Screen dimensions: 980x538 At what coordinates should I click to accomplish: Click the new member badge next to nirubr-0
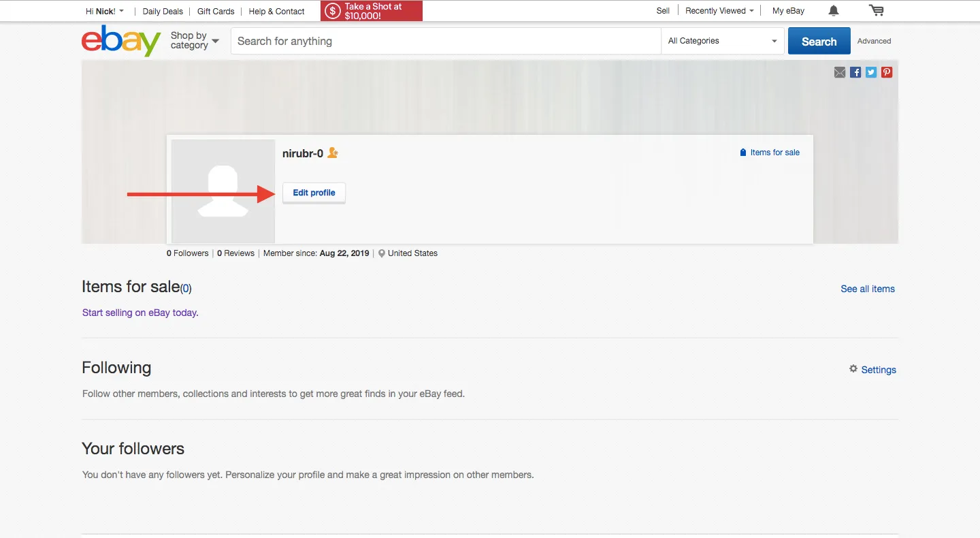pos(333,153)
